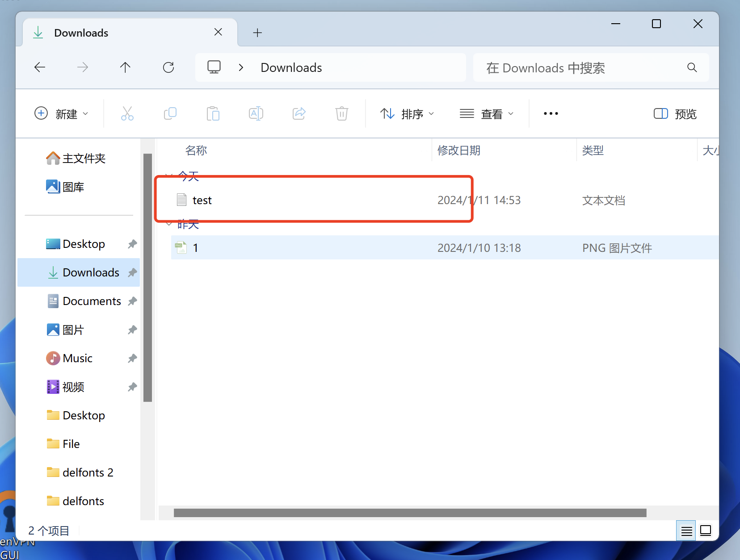Click the Copy toolbar icon

170,113
